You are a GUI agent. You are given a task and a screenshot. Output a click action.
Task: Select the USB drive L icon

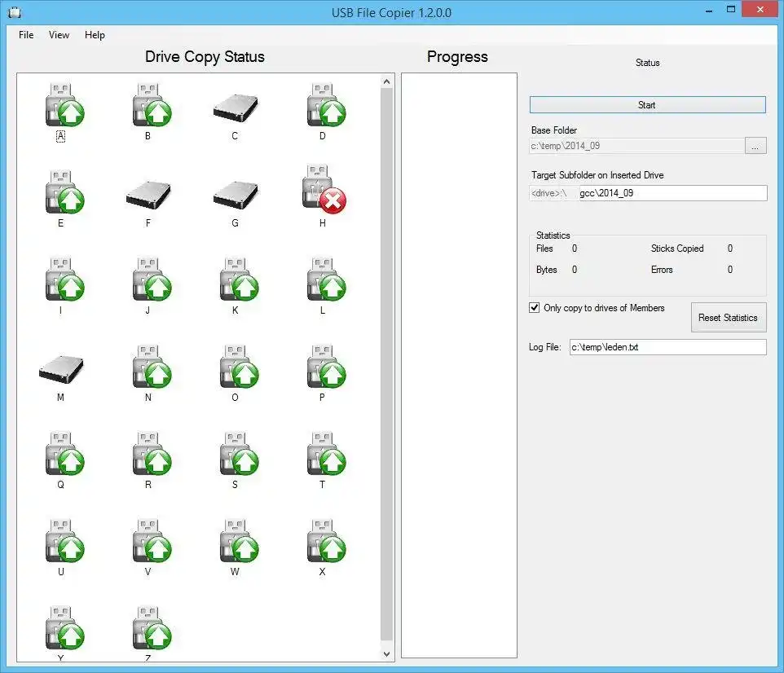point(327,279)
